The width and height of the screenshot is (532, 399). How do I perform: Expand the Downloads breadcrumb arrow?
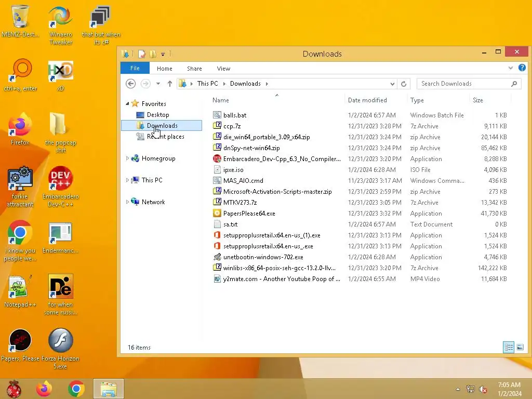click(267, 84)
